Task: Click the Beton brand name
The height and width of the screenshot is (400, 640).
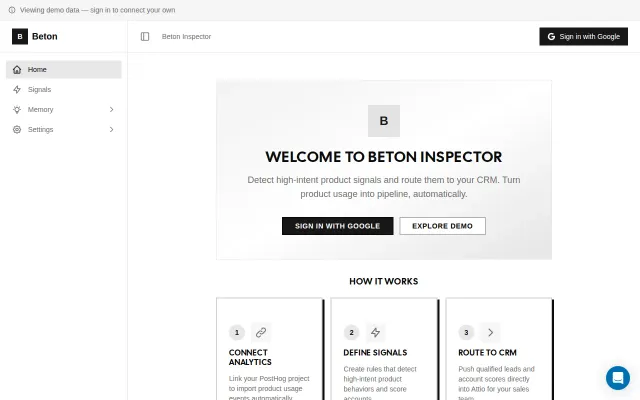Action: (x=44, y=36)
